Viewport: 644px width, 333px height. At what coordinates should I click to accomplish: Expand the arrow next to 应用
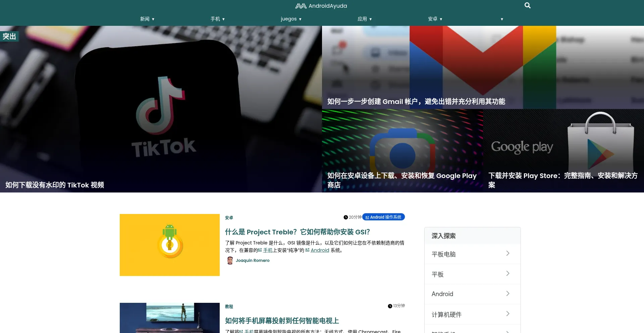click(370, 19)
